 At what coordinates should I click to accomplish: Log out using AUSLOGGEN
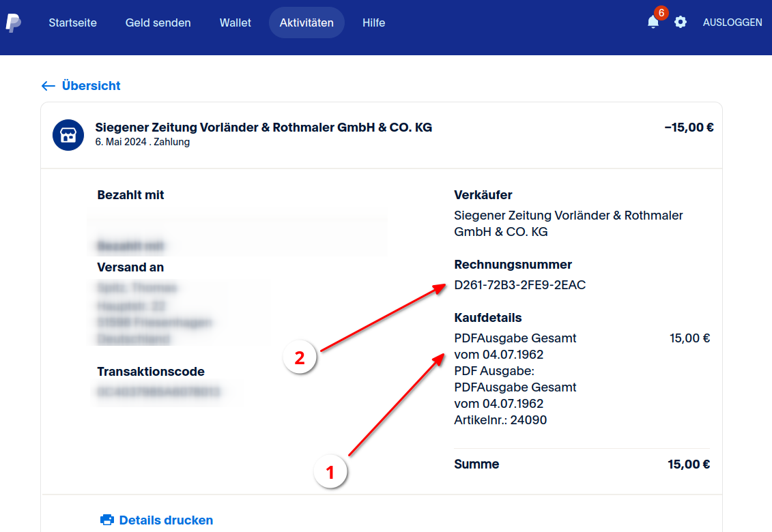pyautogui.click(x=732, y=22)
